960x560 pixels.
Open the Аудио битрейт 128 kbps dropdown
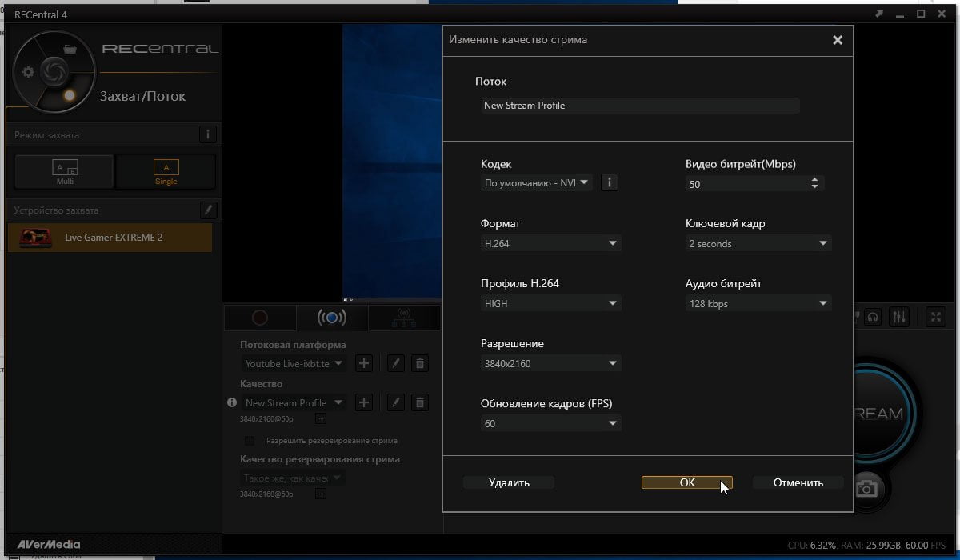tap(758, 303)
